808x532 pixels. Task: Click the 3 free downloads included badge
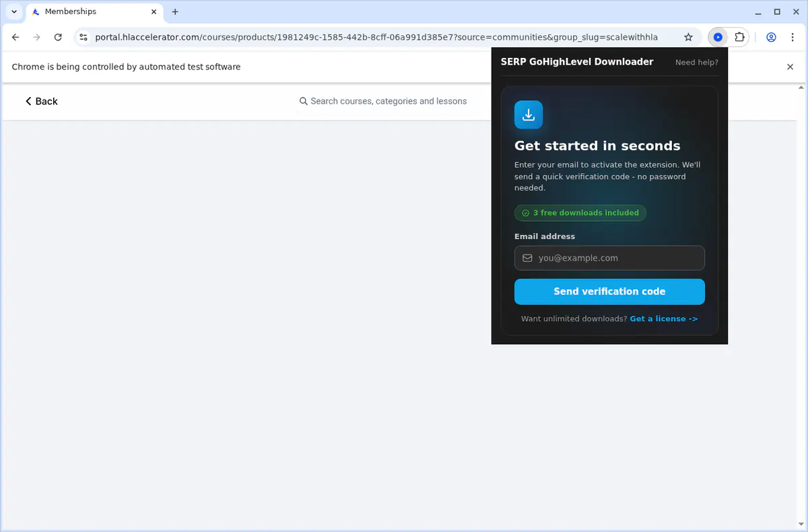[x=580, y=213]
